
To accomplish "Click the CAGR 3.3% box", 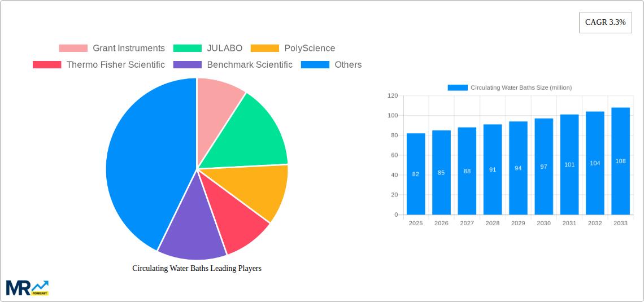I will click(x=606, y=23).
